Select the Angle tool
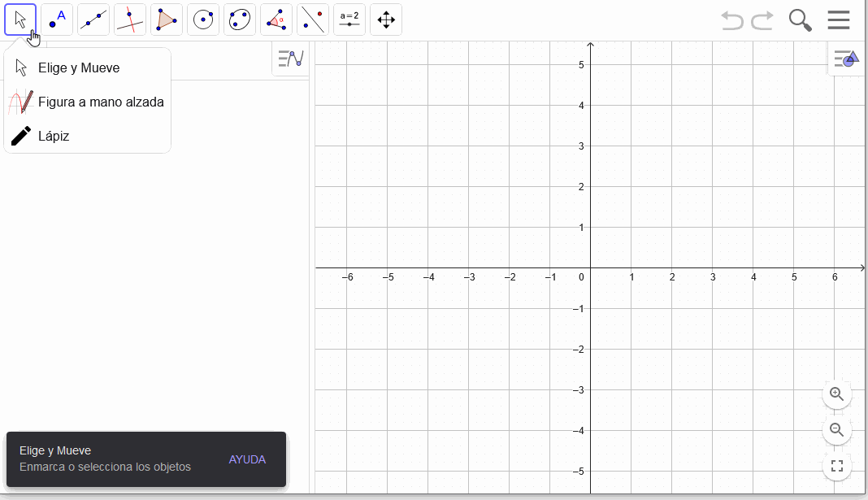Viewport: 868px width, 500px height. pos(276,20)
